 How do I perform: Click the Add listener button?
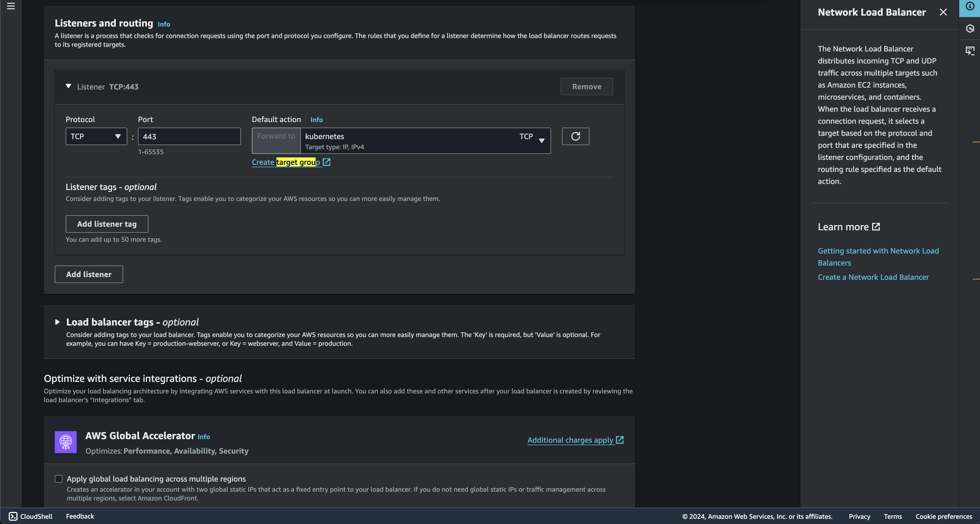pos(89,274)
